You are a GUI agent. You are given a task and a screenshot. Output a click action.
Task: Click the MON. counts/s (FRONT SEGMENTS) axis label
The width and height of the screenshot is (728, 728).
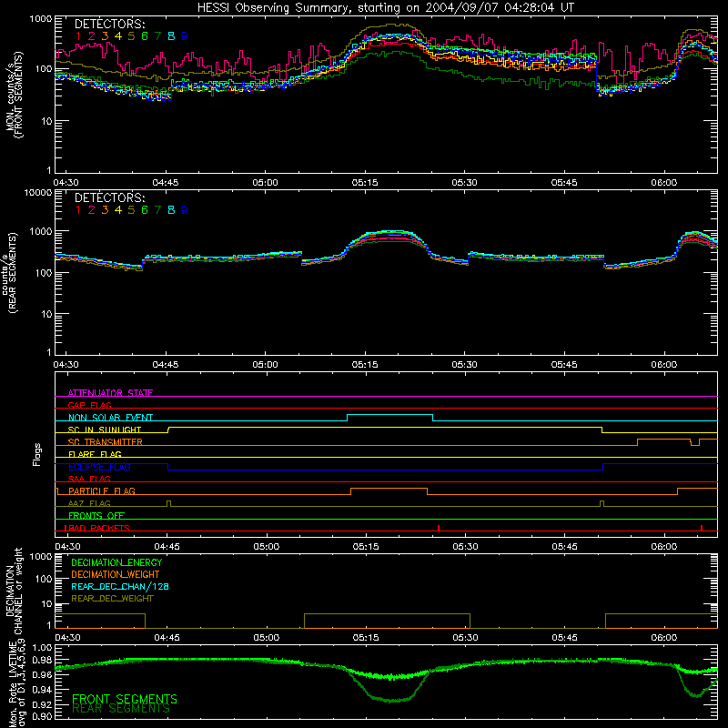pos(14,95)
